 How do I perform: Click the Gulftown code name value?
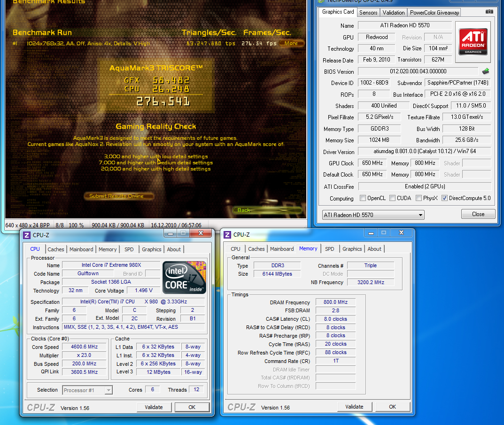click(88, 273)
